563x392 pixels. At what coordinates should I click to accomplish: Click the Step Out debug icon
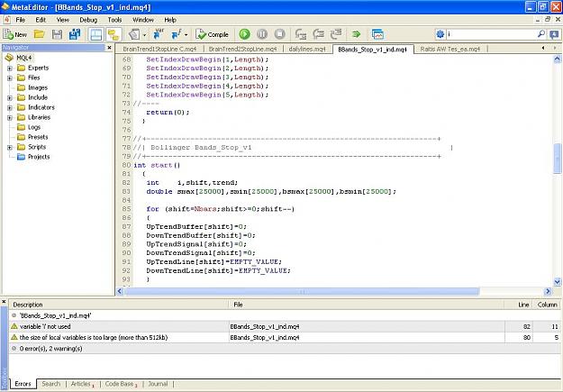(336, 34)
